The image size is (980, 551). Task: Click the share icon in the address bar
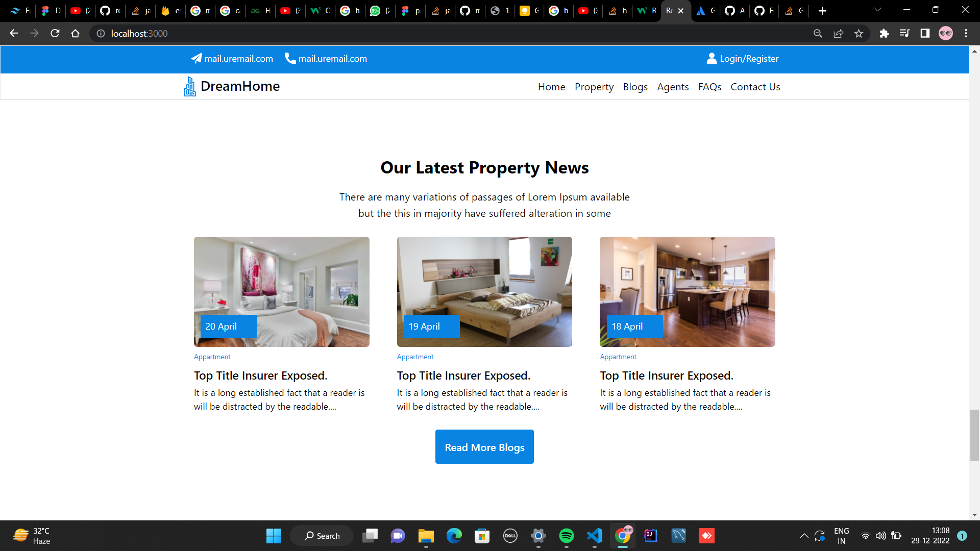[x=838, y=33]
